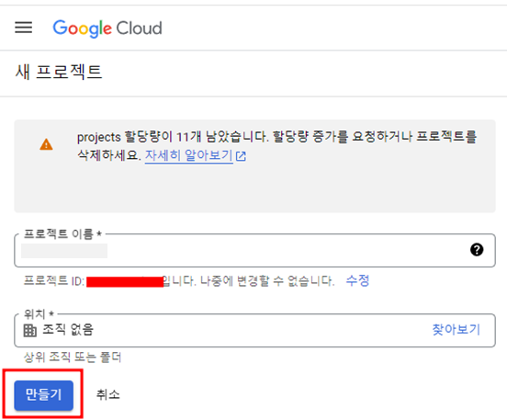Click the 위치 field label
507x420 pixels.
[39, 314]
